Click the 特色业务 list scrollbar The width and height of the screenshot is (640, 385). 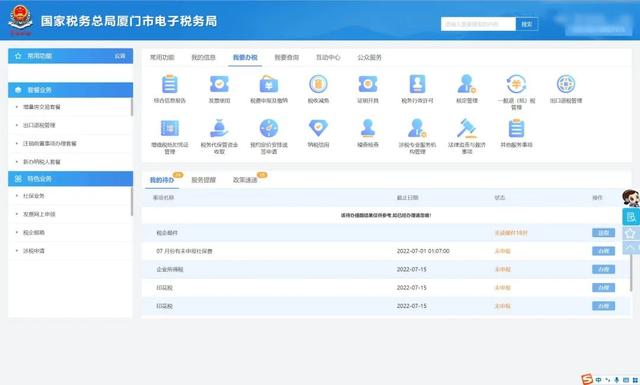132,202
